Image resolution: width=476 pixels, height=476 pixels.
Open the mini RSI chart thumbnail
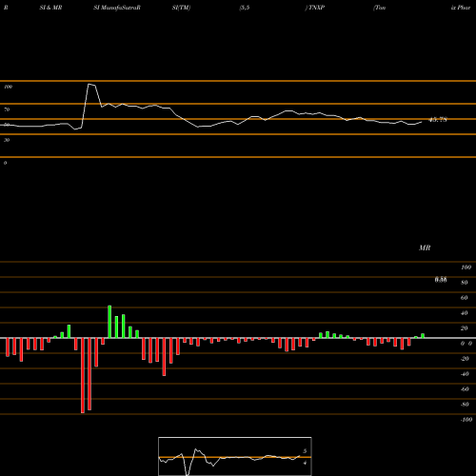[x=235, y=456]
